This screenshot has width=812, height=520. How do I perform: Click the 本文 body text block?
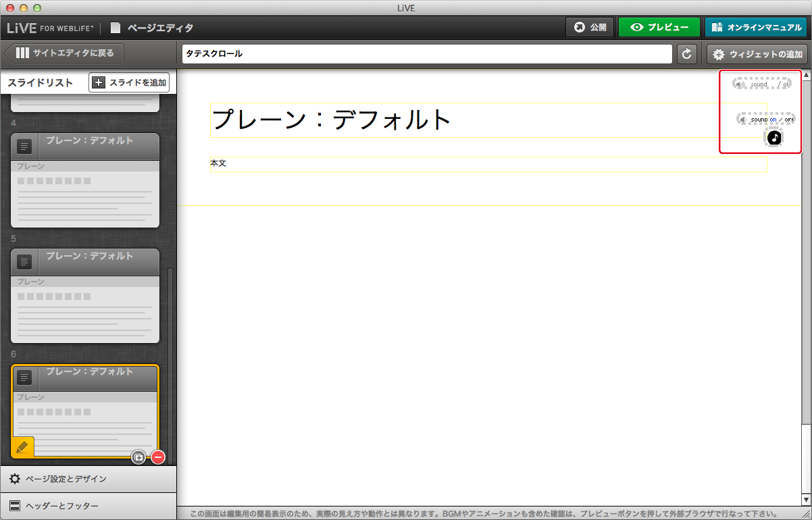488,164
